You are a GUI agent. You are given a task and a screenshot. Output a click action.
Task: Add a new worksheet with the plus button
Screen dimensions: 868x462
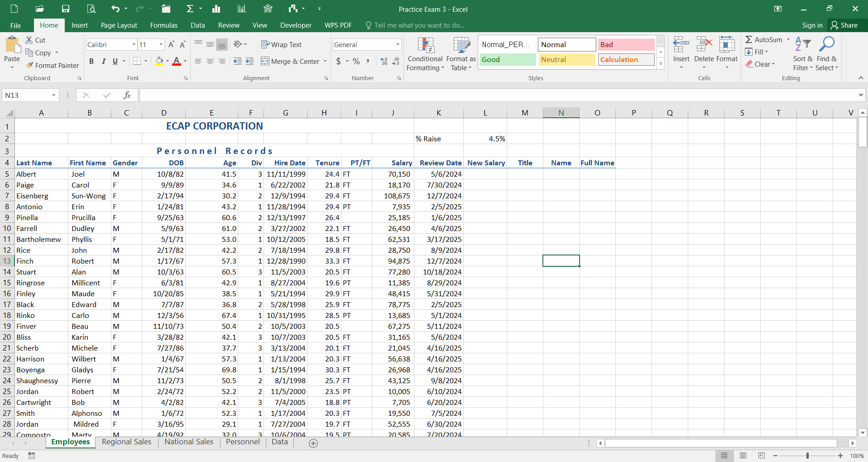(x=313, y=443)
